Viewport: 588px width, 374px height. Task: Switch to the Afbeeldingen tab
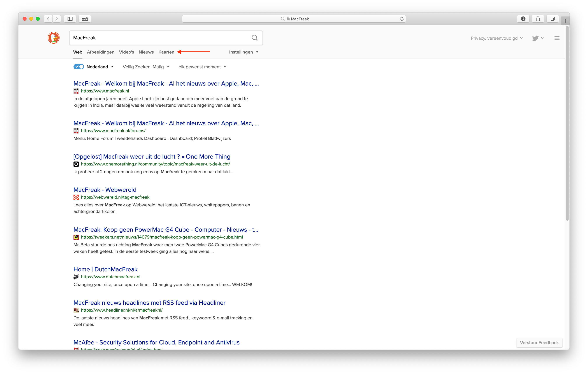(101, 52)
